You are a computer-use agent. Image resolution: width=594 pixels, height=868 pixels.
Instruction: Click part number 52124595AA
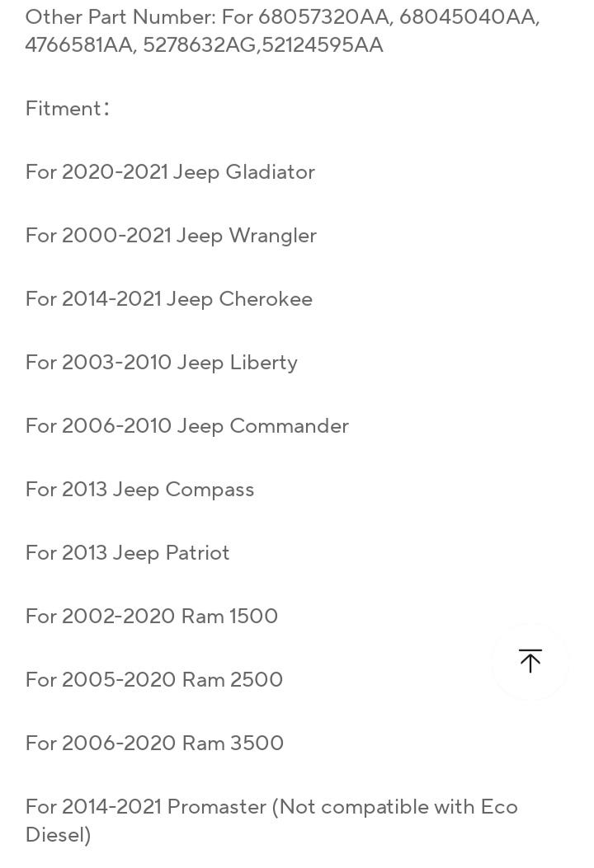pyautogui.click(x=323, y=45)
